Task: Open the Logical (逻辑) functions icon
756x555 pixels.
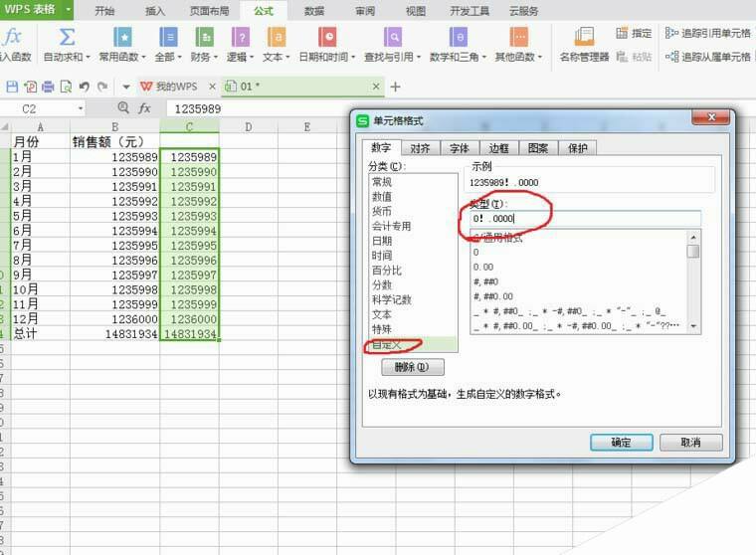Action: [x=241, y=37]
